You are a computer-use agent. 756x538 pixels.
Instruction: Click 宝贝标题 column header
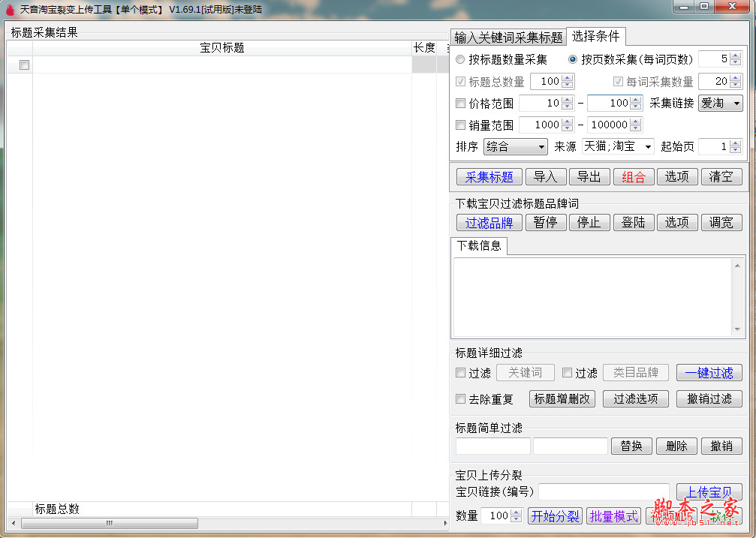(x=221, y=48)
